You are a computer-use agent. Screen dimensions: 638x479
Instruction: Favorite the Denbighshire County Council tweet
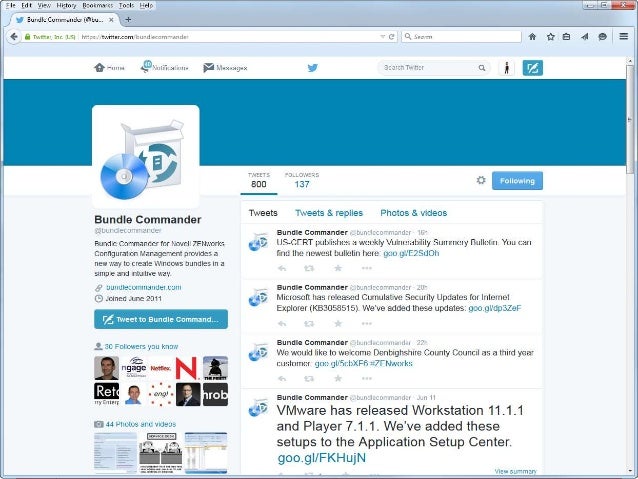[x=338, y=378]
